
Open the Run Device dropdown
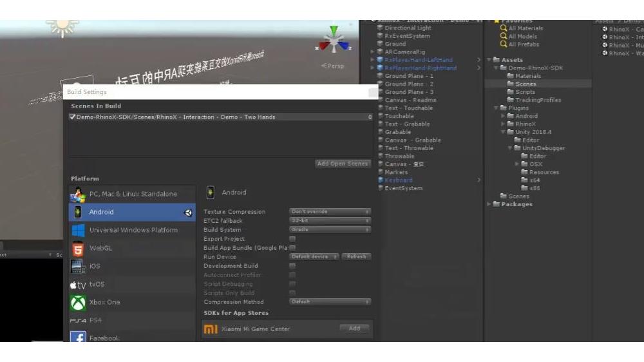pyautogui.click(x=314, y=257)
